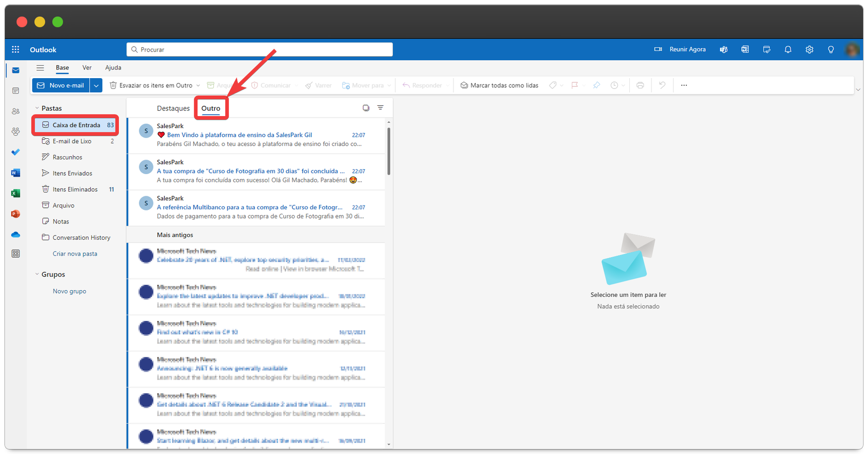This screenshot has height=454, width=868.
Task: Launch Excel from the left app rail
Action: pyautogui.click(x=15, y=194)
